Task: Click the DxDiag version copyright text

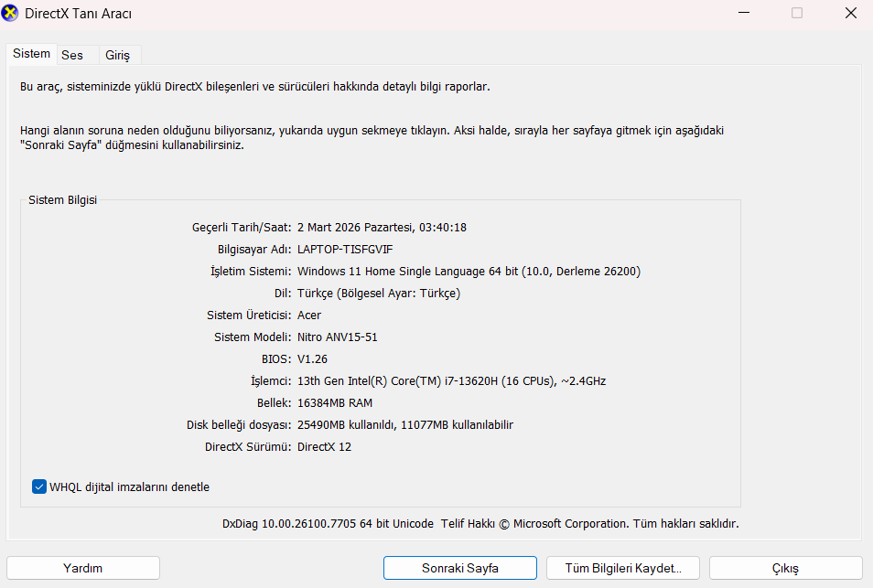Action: 480,524
